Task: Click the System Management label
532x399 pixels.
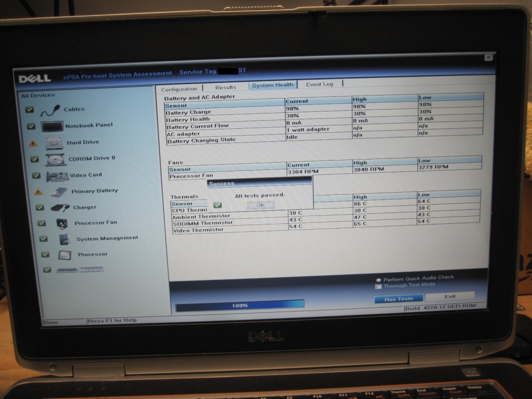Action: coord(107,238)
